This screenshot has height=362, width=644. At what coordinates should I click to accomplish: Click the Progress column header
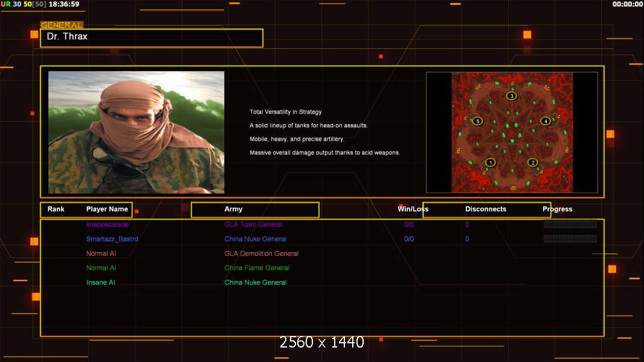point(557,209)
